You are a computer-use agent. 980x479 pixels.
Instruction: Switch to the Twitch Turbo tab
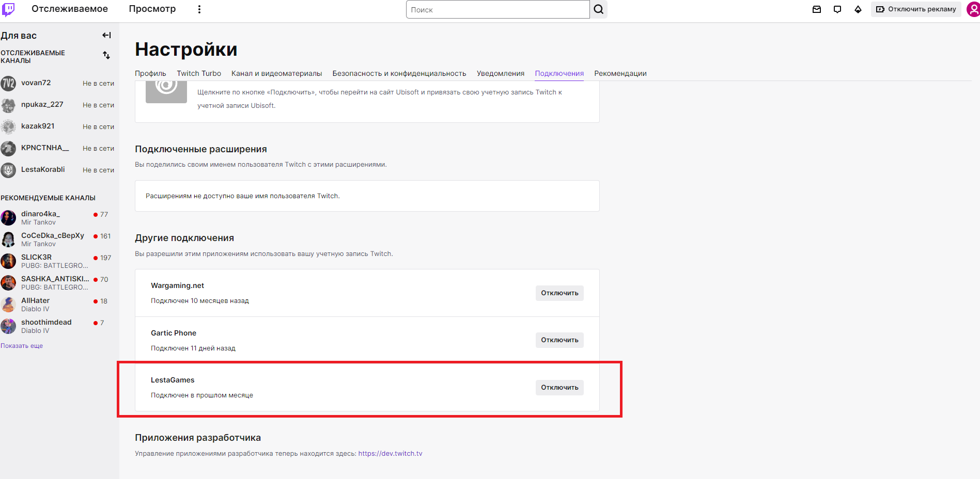(199, 73)
